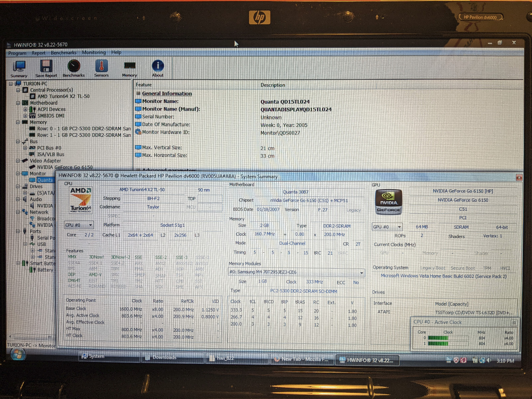Select the Smart Battery tree node
The height and width of the screenshot is (399, 532).
pos(43,264)
